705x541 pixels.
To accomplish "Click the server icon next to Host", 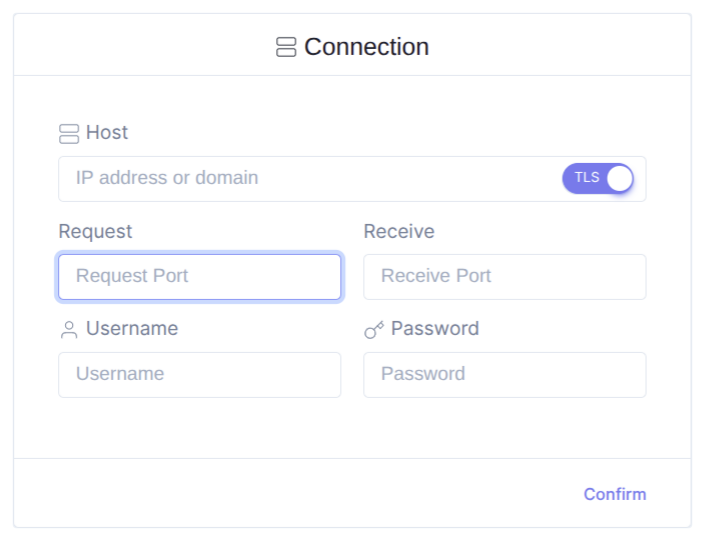I will point(69,133).
